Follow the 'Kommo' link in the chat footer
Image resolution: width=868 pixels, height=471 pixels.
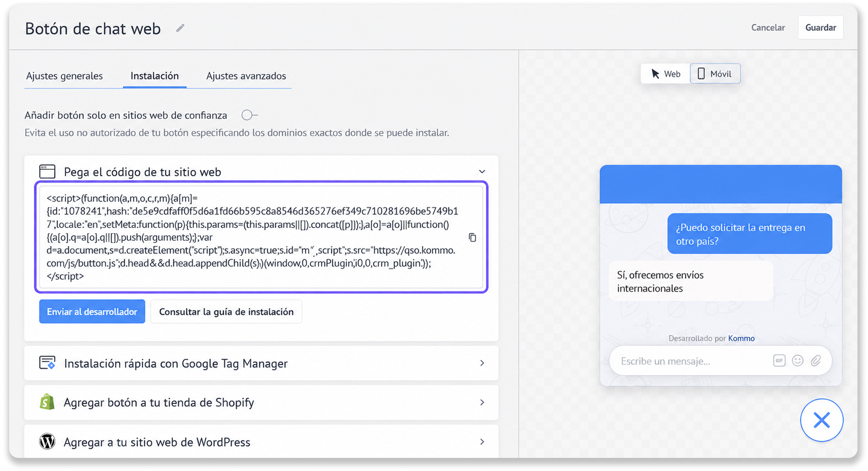(x=741, y=338)
